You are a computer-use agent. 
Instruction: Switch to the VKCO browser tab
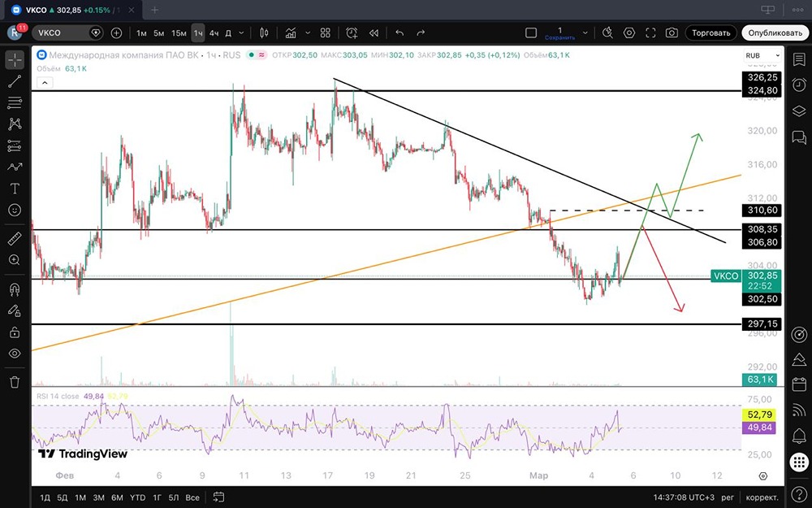click(x=74, y=10)
